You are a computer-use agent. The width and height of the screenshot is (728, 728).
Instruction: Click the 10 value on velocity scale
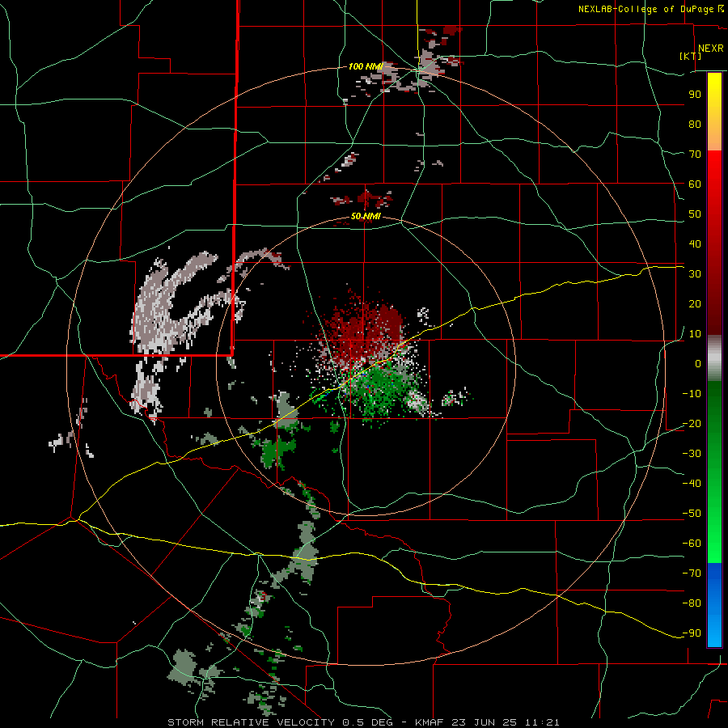695,334
